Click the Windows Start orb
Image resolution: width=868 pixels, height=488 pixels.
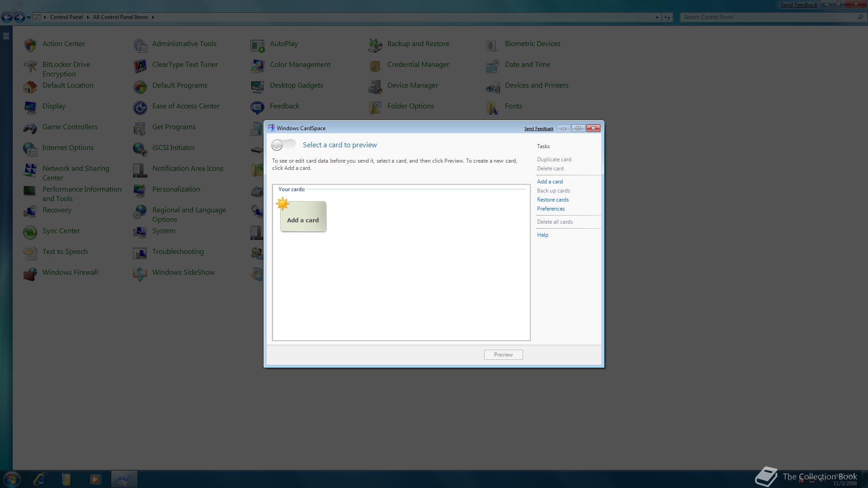(11, 479)
